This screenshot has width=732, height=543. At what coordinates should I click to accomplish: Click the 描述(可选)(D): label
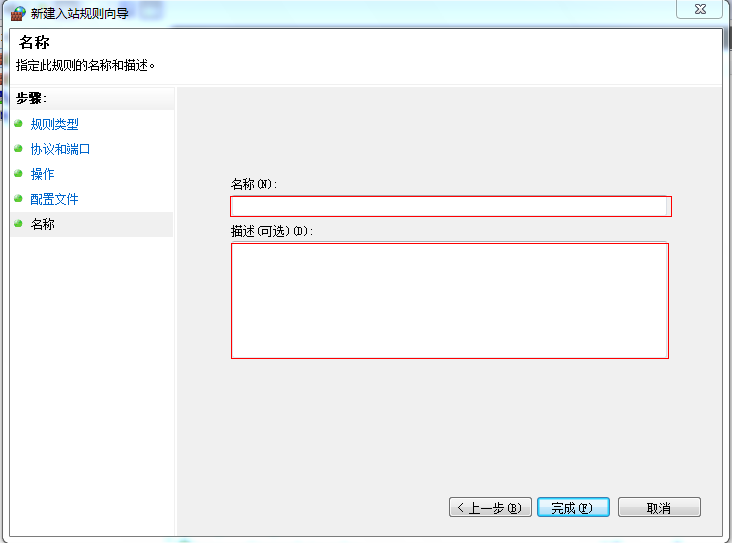pos(272,231)
